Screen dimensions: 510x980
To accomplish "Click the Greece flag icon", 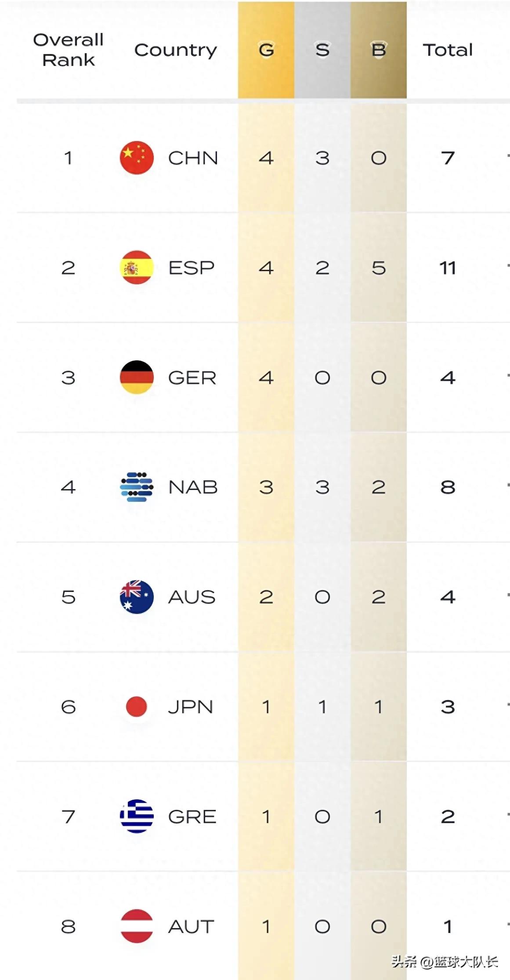I will 137,816.
